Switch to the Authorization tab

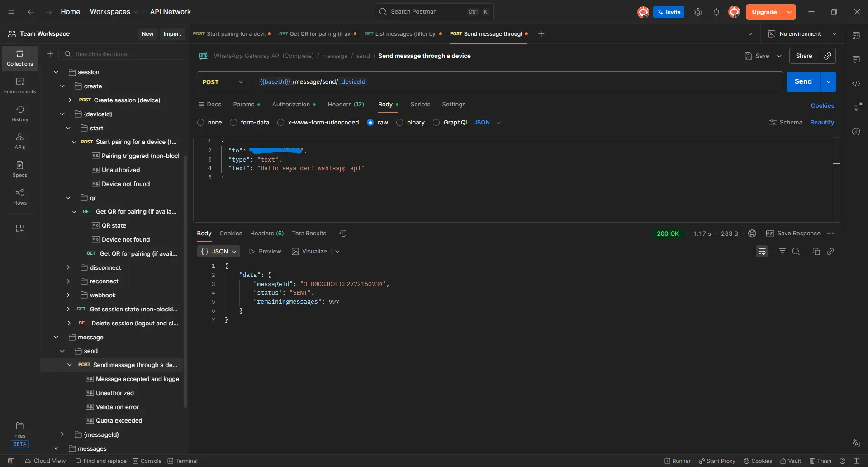point(294,105)
